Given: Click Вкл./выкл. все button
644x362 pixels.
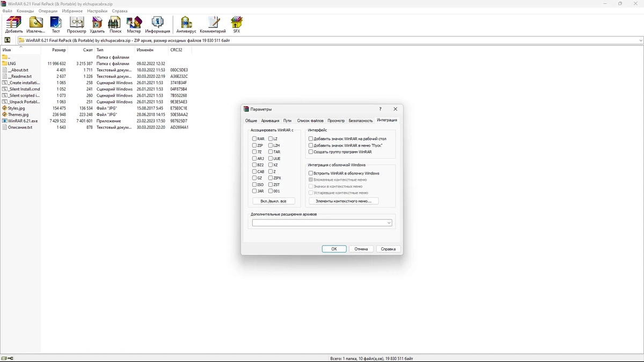Looking at the screenshot, I should (x=273, y=201).
